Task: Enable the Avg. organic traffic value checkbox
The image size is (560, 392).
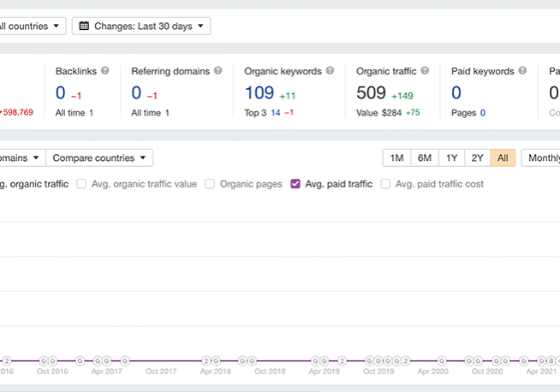Action: (82, 184)
